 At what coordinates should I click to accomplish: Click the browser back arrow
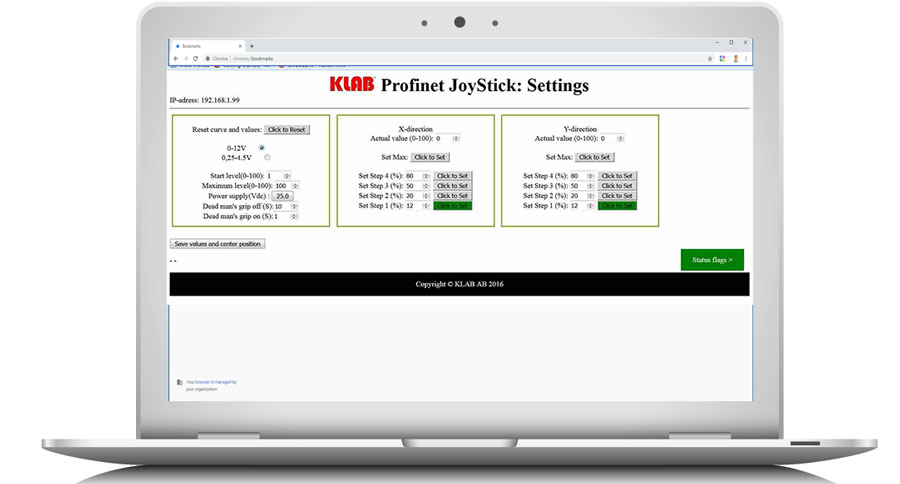[176, 59]
